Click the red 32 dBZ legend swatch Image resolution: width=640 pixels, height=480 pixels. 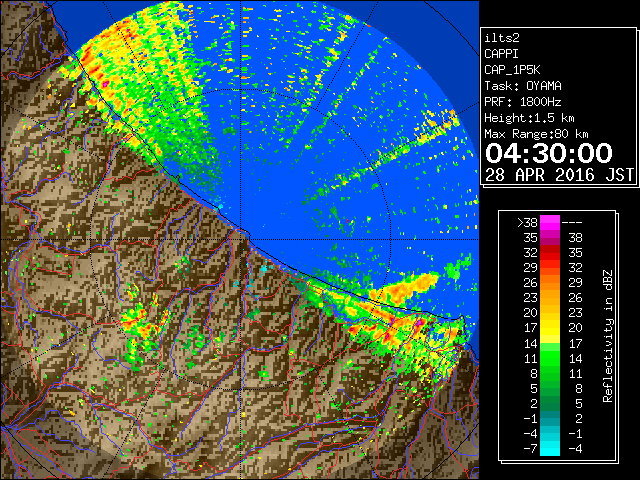point(550,253)
